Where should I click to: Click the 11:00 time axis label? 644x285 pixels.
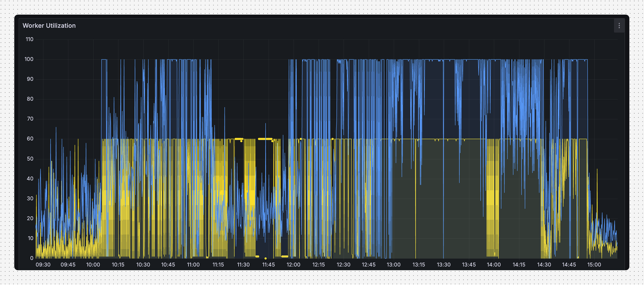tap(193, 265)
